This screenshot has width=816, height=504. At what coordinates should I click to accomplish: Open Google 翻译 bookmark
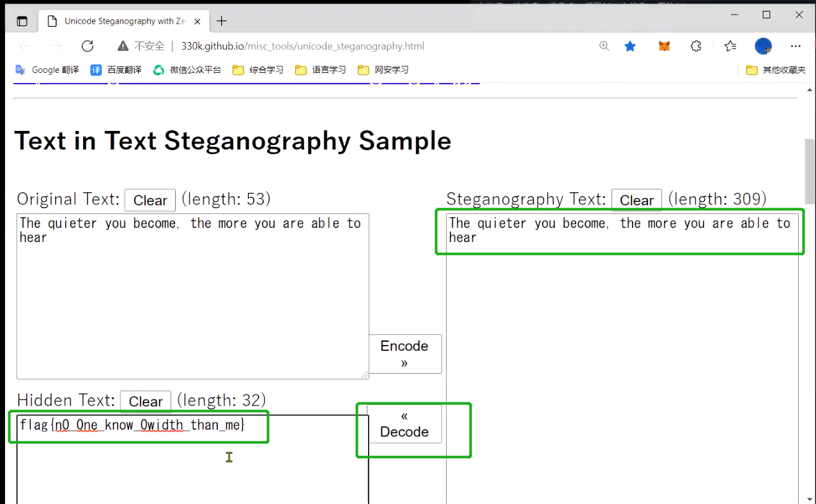click(47, 70)
